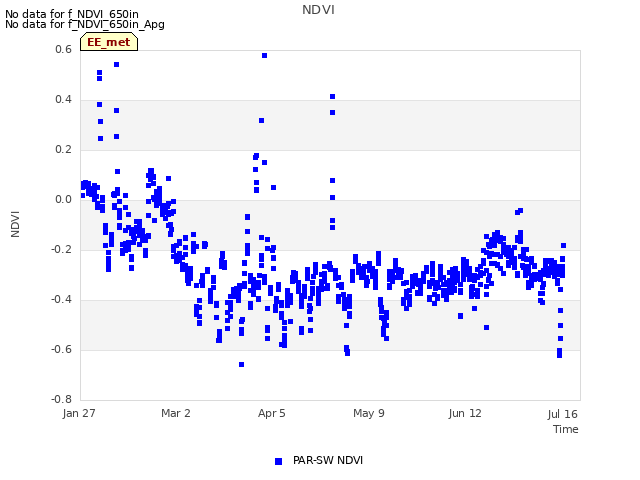Click the Jan 27 x-axis tick label
This screenshot has height=480, width=640.
[79, 413]
